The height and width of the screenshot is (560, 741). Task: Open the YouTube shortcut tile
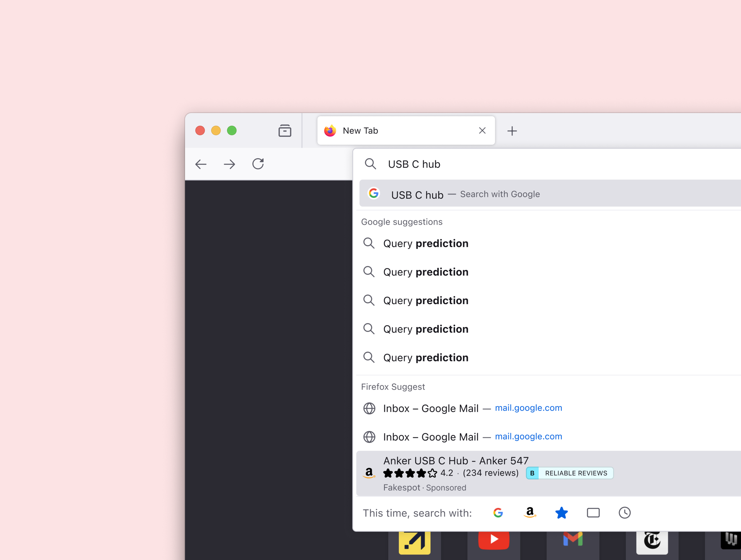(494, 540)
